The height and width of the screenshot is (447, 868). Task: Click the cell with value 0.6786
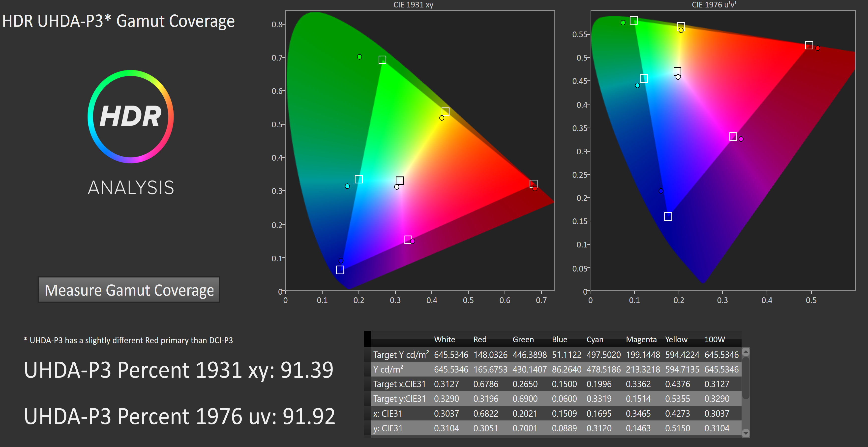pyautogui.click(x=485, y=384)
